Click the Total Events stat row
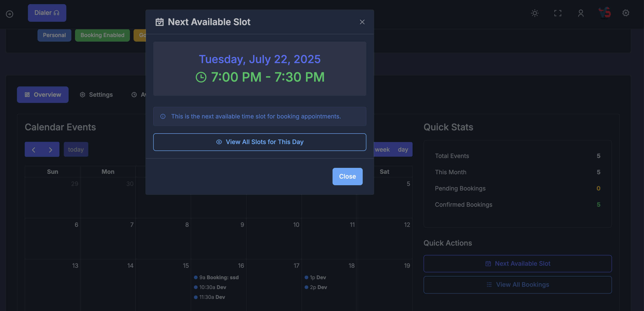 517,156
